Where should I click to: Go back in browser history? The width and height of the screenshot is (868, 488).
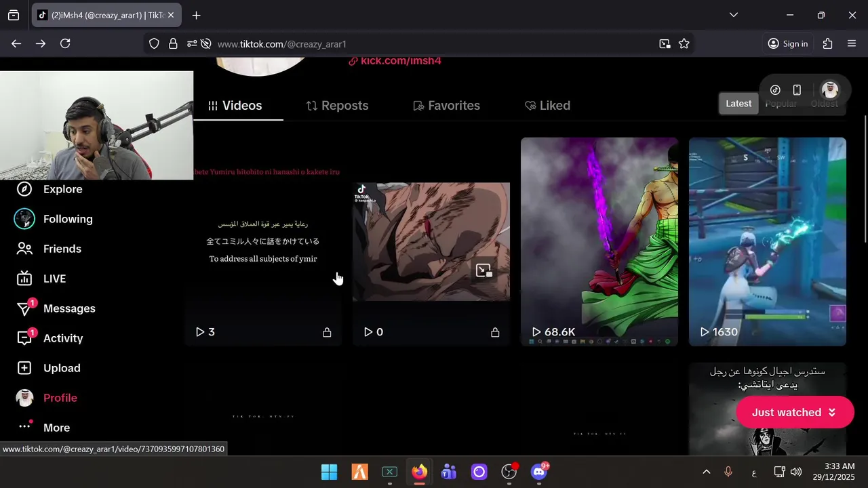point(16,43)
